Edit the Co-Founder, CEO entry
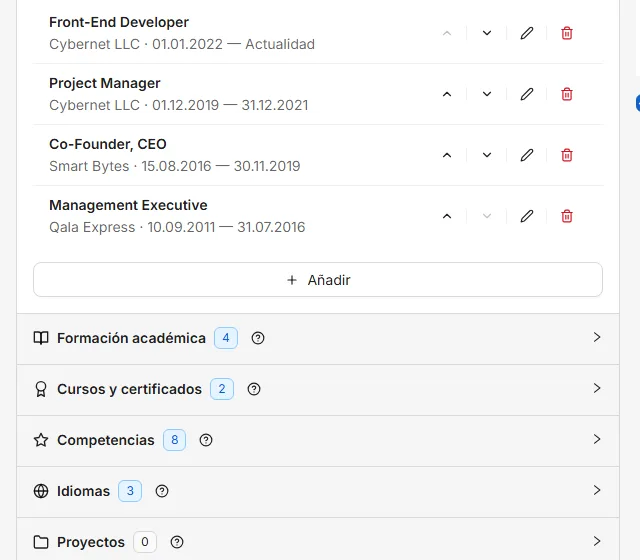 pos(527,155)
